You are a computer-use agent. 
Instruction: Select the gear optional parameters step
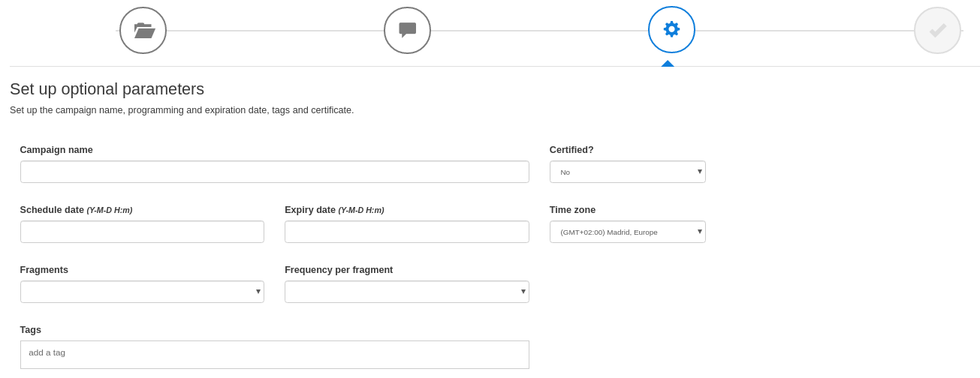pyautogui.click(x=671, y=30)
